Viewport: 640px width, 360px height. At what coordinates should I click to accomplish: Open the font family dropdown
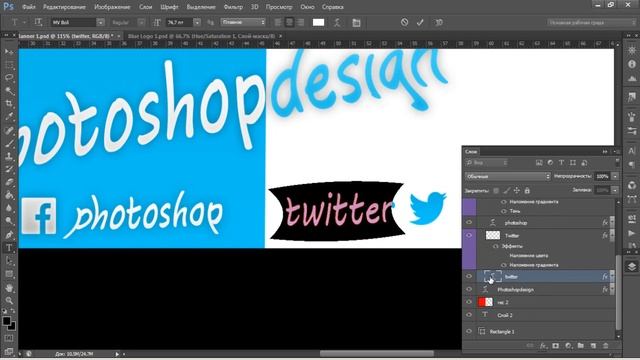pos(100,22)
